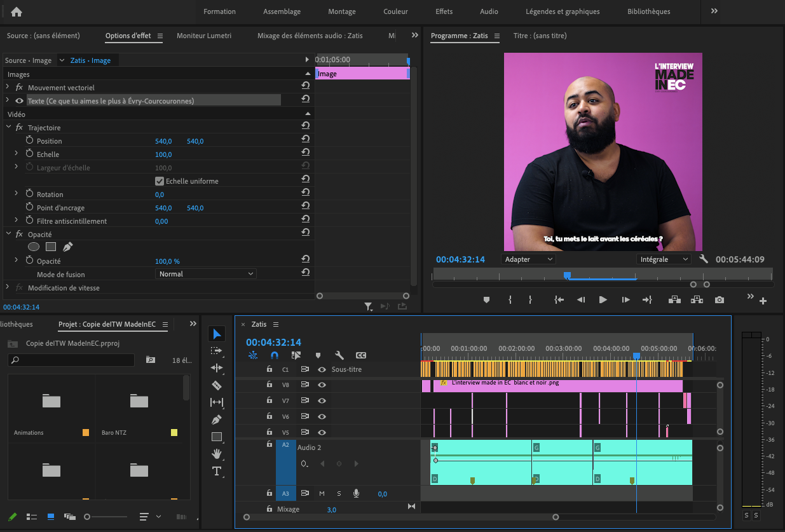This screenshot has width=785, height=532.
Task: Export a frame with the camera icon
Action: (719, 299)
